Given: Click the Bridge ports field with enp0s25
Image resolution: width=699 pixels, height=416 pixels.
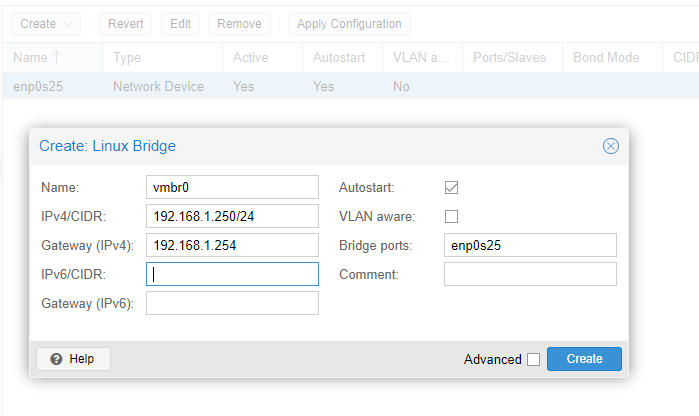Looking at the screenshot, I should pos(530,245).
